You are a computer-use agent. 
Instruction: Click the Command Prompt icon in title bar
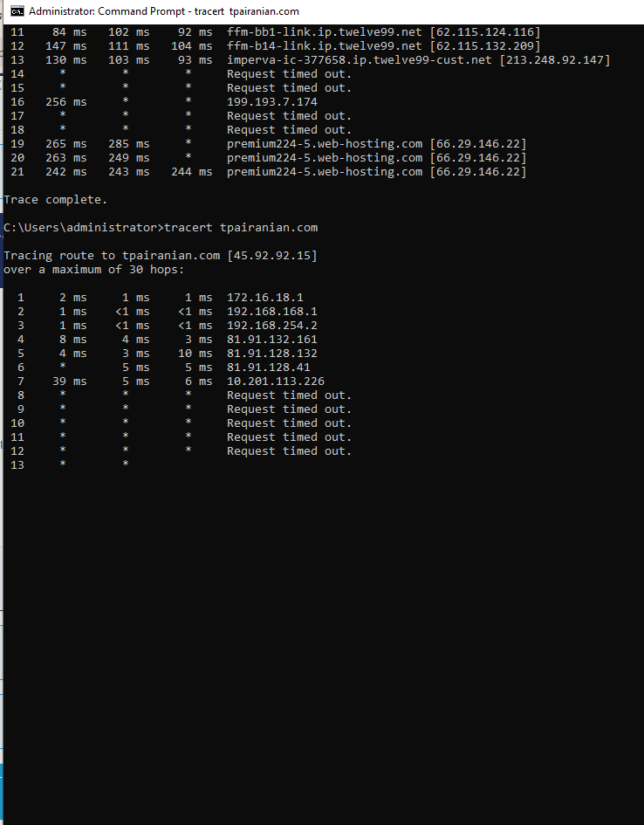17,11
